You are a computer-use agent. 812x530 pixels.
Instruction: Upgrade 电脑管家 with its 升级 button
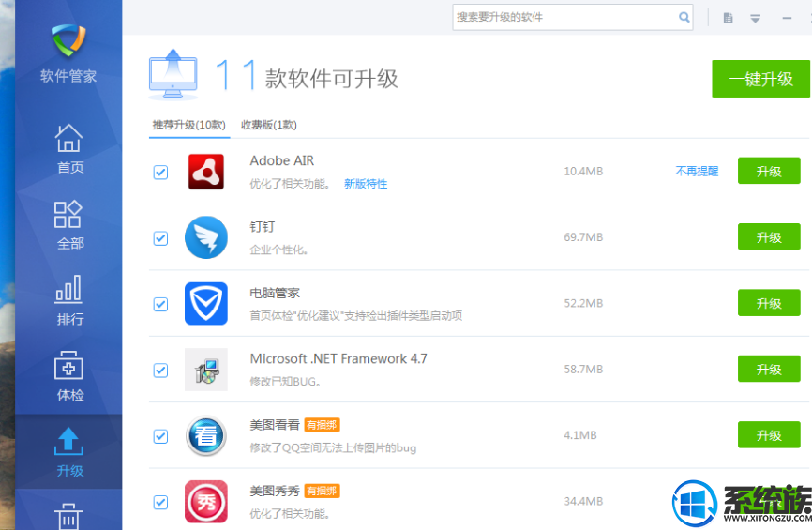click(x=769, y=303)
